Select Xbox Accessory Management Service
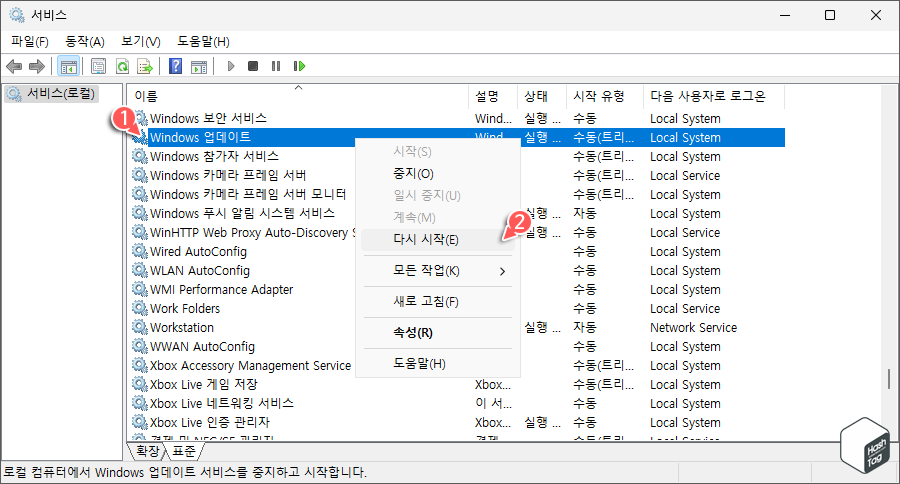The image size is (900, 484). click(457, 365)
